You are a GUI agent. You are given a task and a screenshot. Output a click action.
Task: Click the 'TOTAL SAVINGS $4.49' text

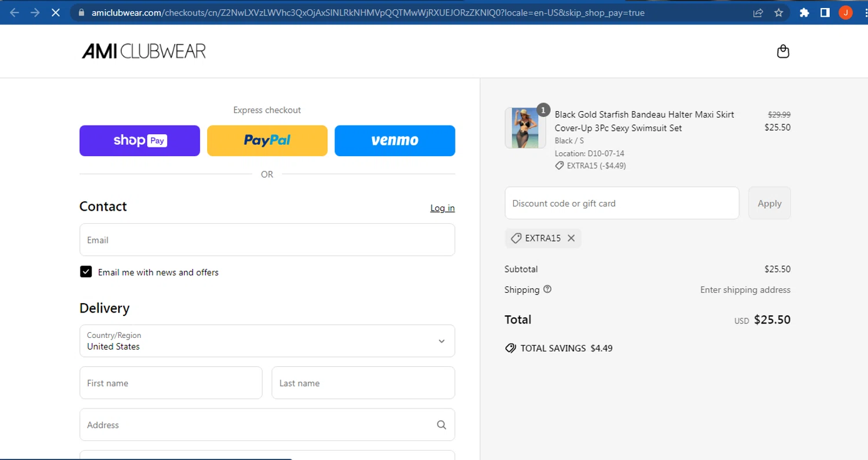tap(567, 348)
